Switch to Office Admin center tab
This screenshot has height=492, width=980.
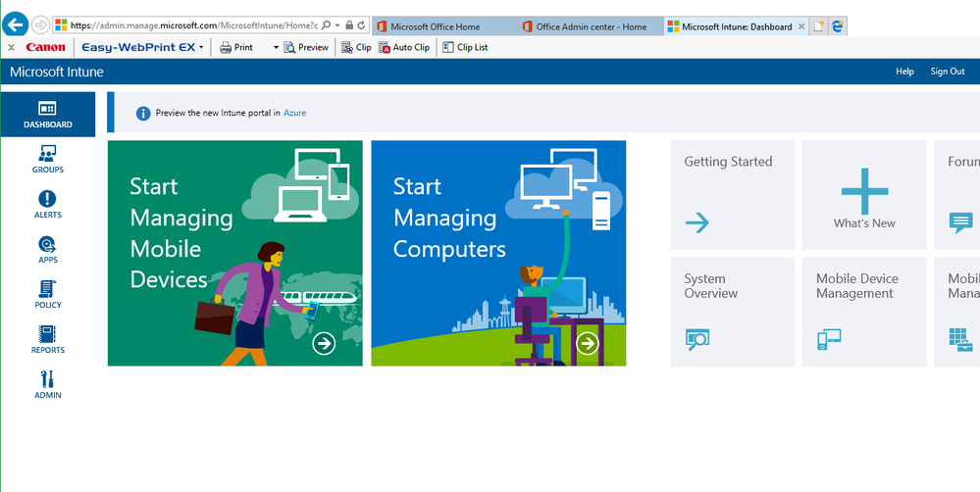point(591,26)
